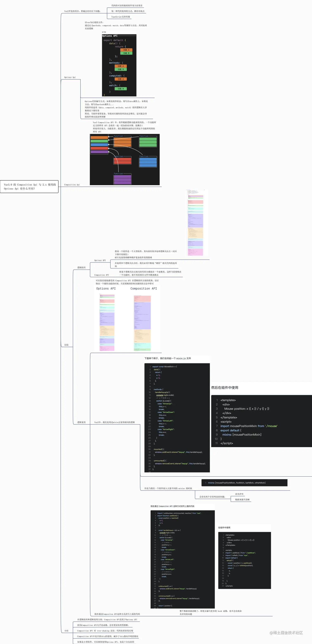Viewport: 312px width, 644px height.
Task: Select the '假设一个组件是一个大型组件' text
Action: 146,254
